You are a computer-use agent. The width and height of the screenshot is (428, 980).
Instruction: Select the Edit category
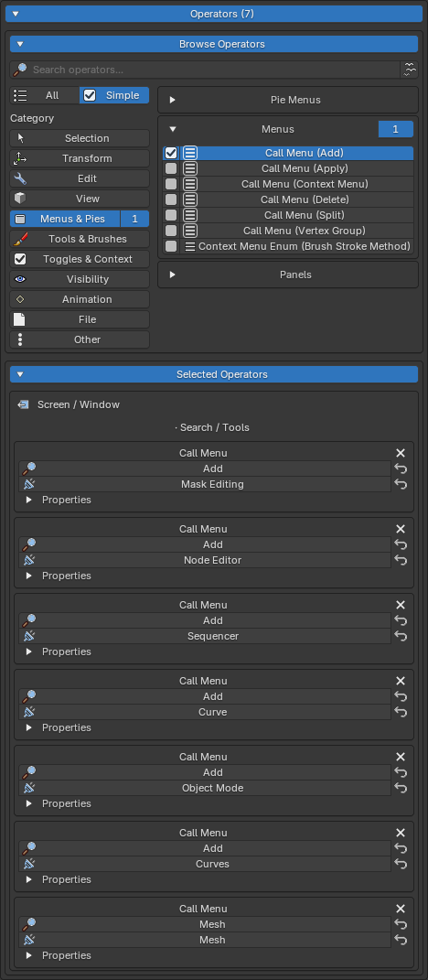80,178
